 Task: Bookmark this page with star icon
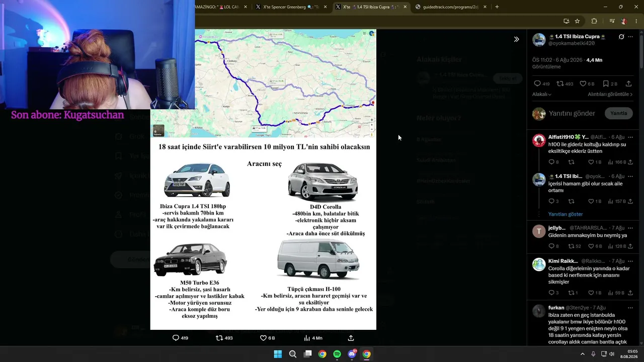tap(577, 21)
